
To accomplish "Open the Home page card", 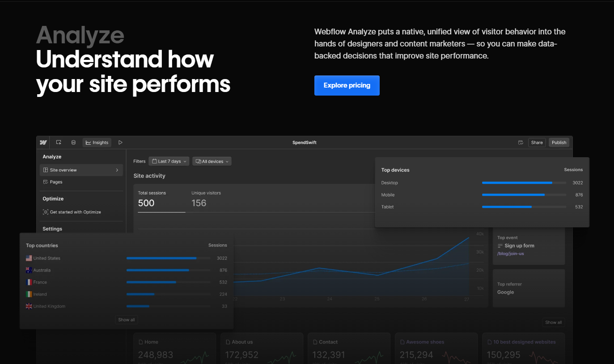I will pyautogui.click(x=175, y=348).
